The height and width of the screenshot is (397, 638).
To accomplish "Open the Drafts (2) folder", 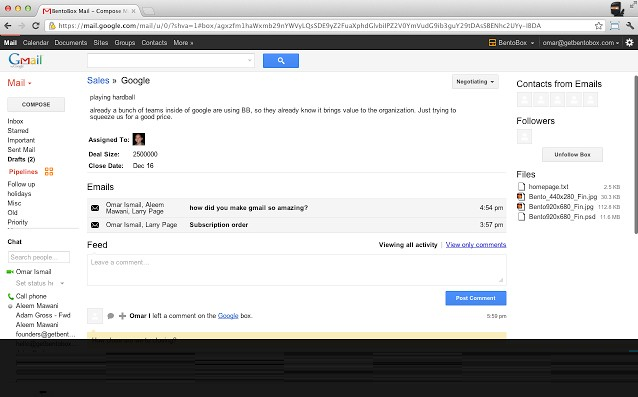I will (21, 159).
